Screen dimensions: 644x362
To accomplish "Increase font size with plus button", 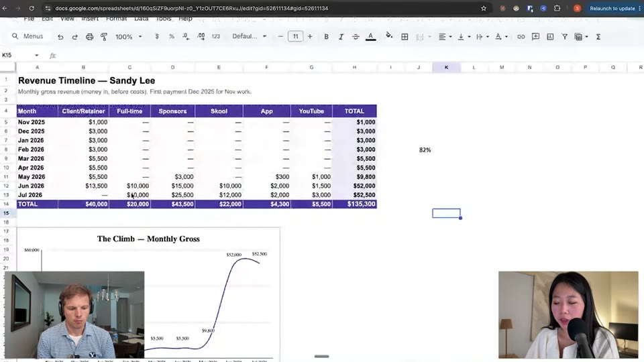I will pos(310,36).
